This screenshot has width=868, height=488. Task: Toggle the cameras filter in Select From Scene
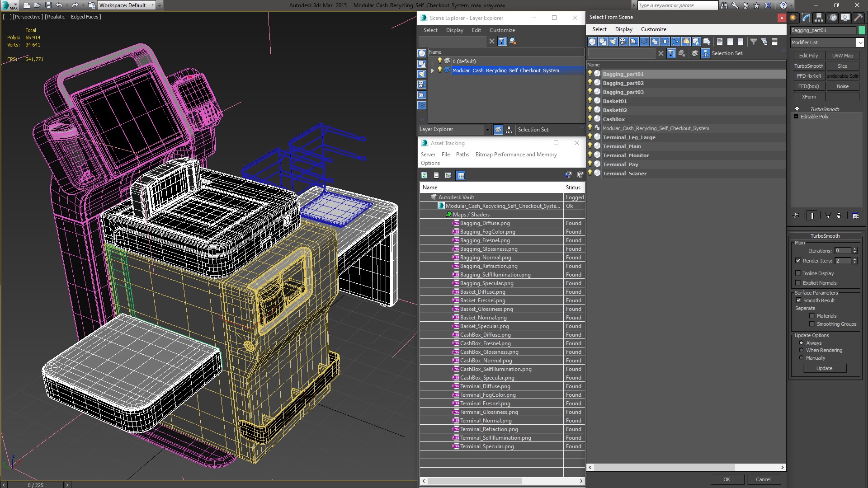point(623,42)
